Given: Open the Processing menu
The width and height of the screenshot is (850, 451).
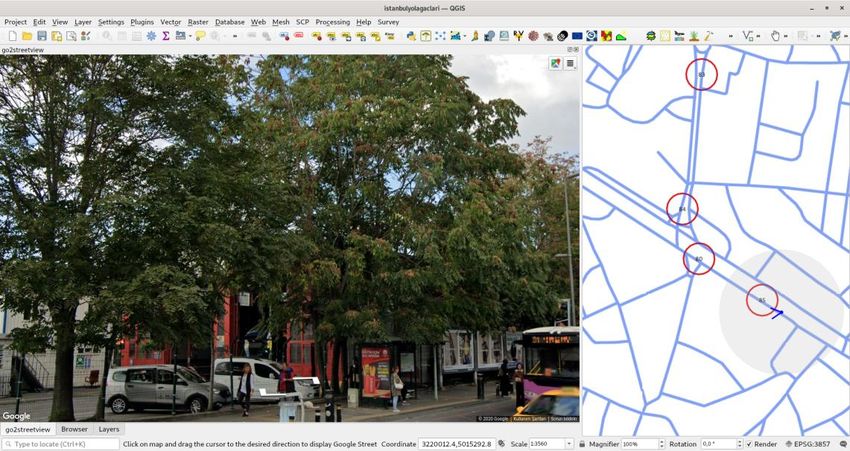Looking at the screenshot, I should pyautogui.click(x=332, y=21).
